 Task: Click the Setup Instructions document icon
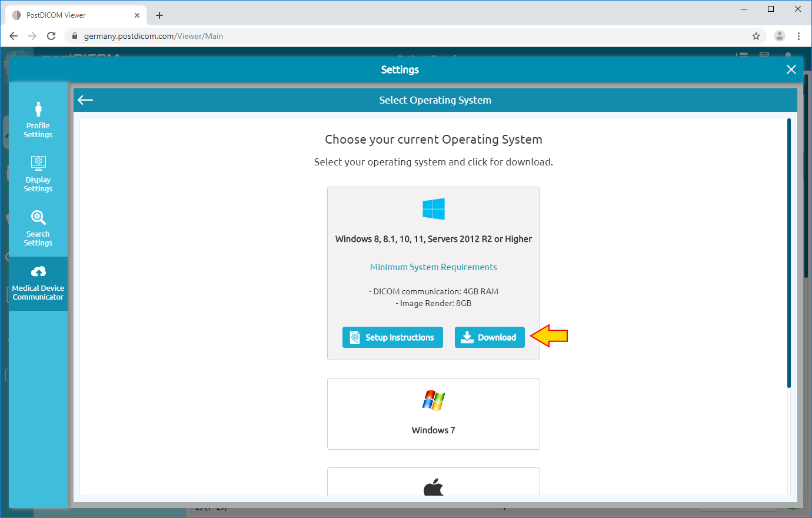point(355,337)
